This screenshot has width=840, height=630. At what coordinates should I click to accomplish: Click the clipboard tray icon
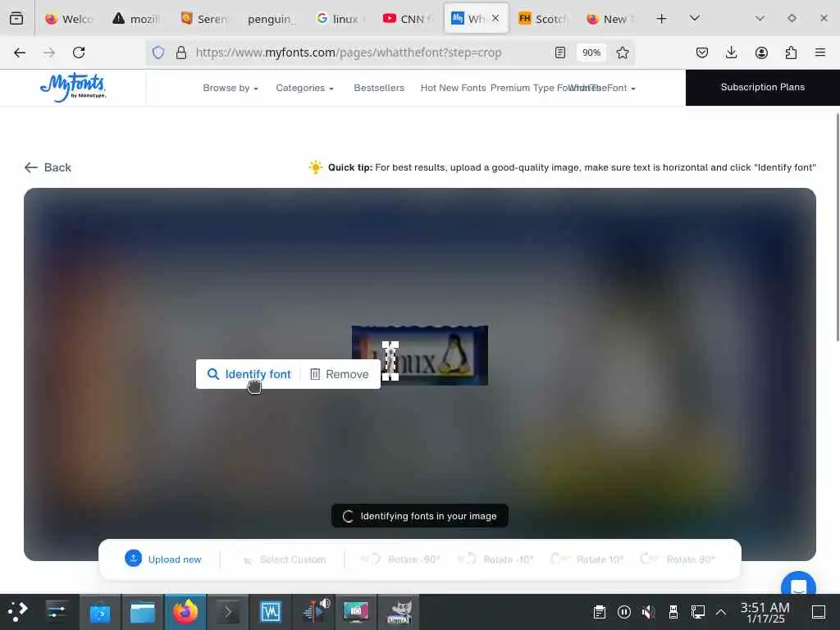(x=600, y=612)
